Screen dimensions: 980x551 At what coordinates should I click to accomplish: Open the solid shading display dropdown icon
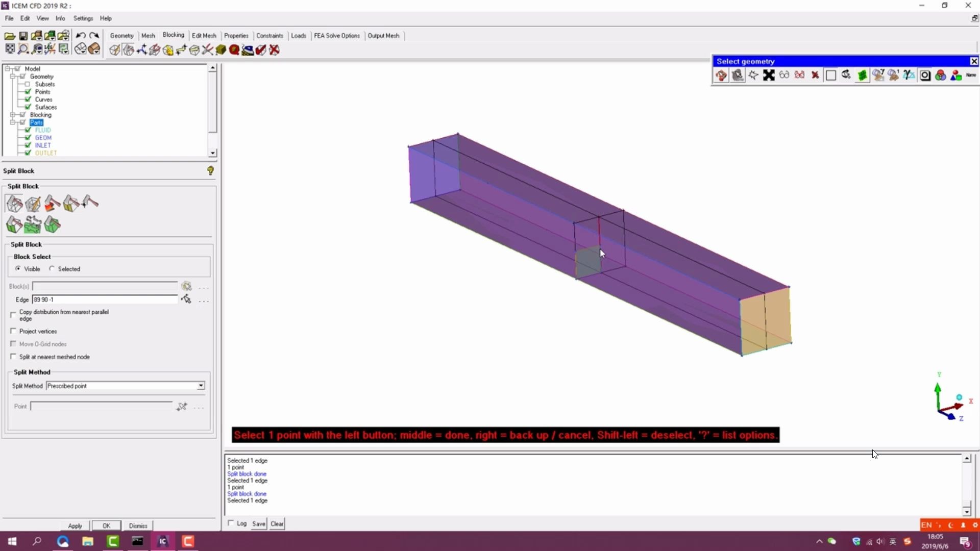click(94, 49)
